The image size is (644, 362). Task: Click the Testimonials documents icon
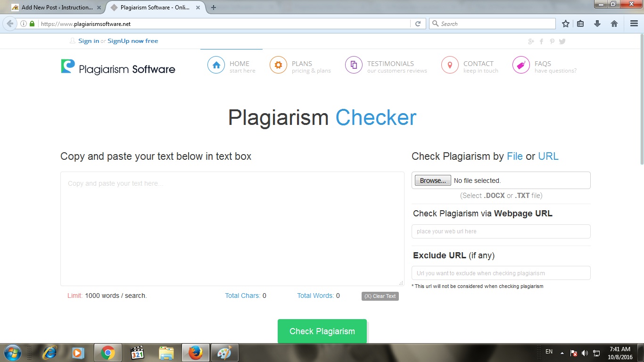354,65
